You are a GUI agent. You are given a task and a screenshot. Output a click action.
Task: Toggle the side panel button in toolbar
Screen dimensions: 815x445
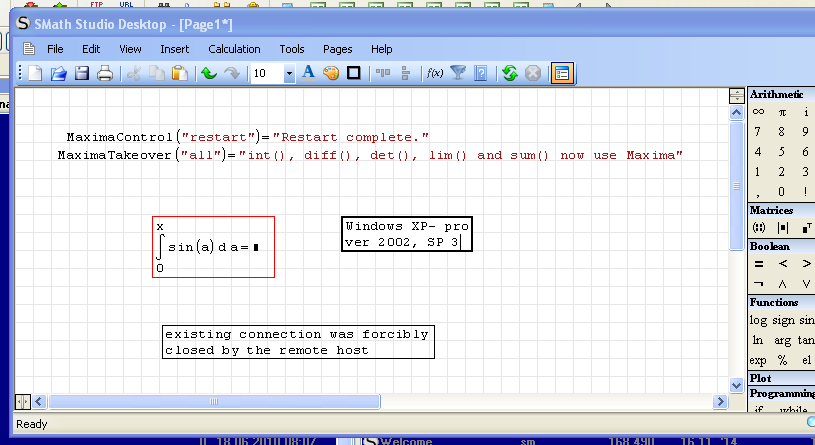561,73
